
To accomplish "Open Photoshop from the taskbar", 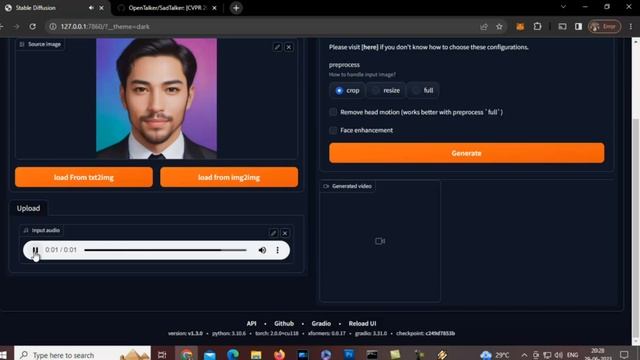I will [x=349, y=354].
